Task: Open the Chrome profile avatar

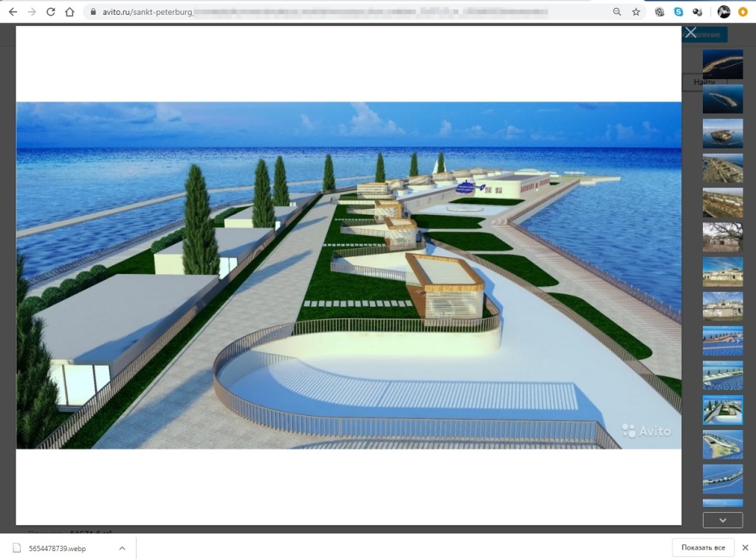Action: click(x=724, y=12)
